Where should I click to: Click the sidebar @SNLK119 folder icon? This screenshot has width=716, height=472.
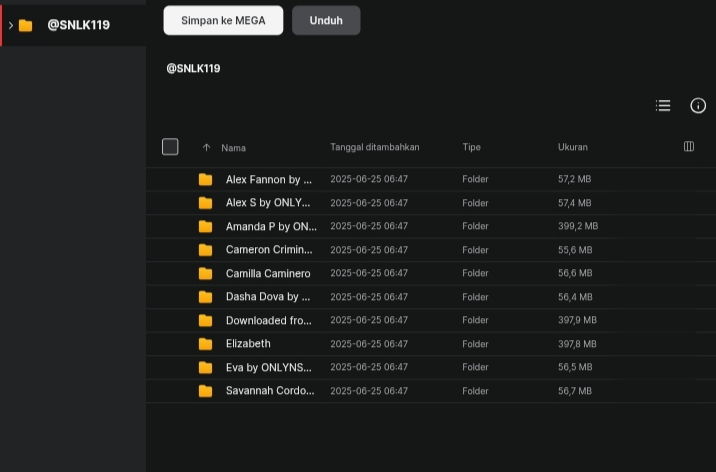coord(26,25)
